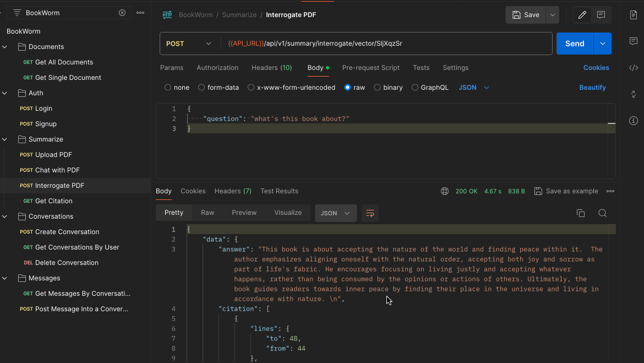Open the request Headers (10) tab
Screen dimensions: 644x363
tap(271, 68)
